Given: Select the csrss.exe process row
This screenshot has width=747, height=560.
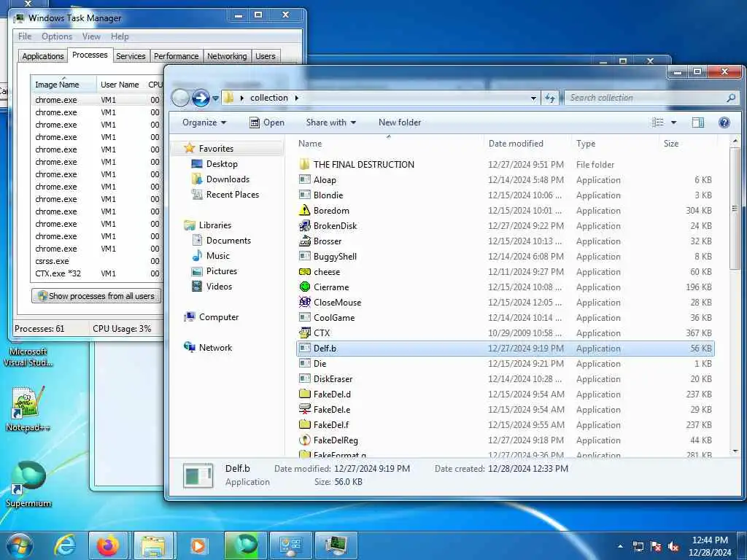Looking at the screenshot, I should click(97, 261).
